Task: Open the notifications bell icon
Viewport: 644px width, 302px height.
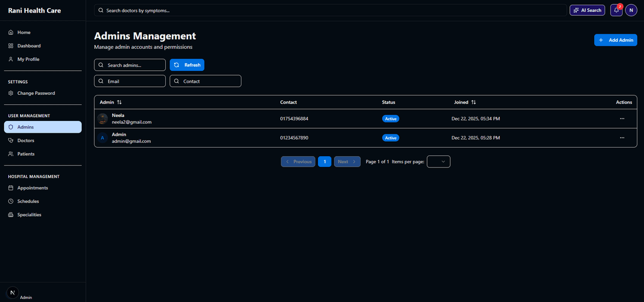Action: (x=616, y=10)
